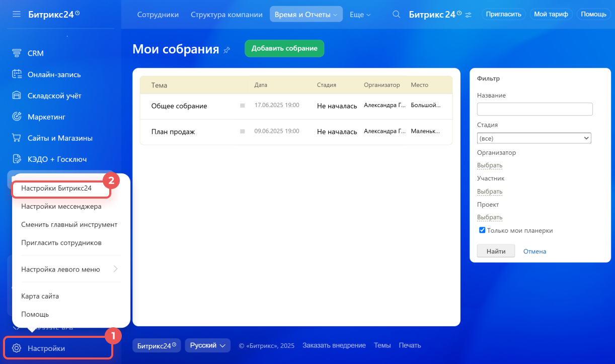
Task: Open the Русский language selector
Action: point(207,345)
